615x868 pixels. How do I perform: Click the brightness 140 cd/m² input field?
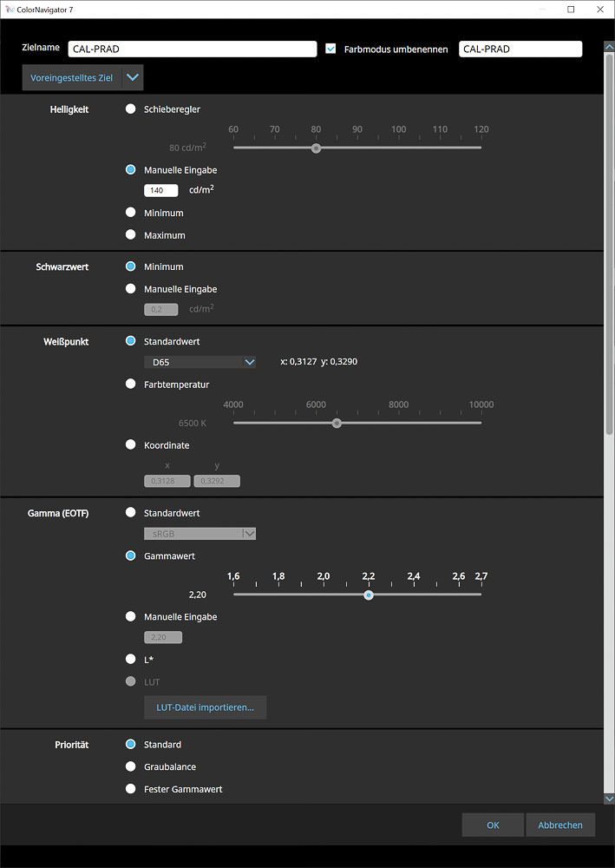pos(161,190)
